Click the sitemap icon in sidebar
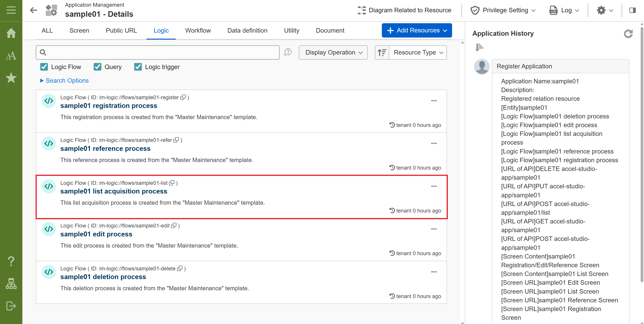Screen dimensions: 644x324 point(11,284)
